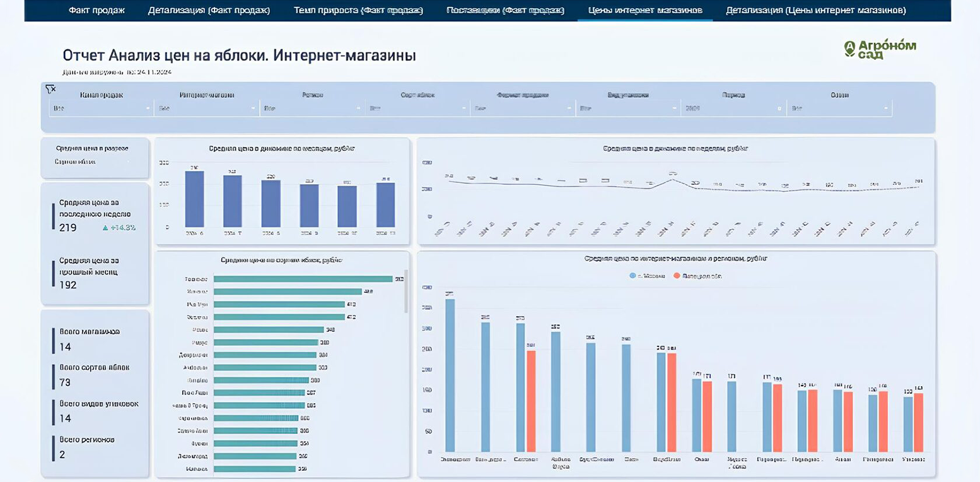Click the blue legend swatch for Москва

[633, 276]
